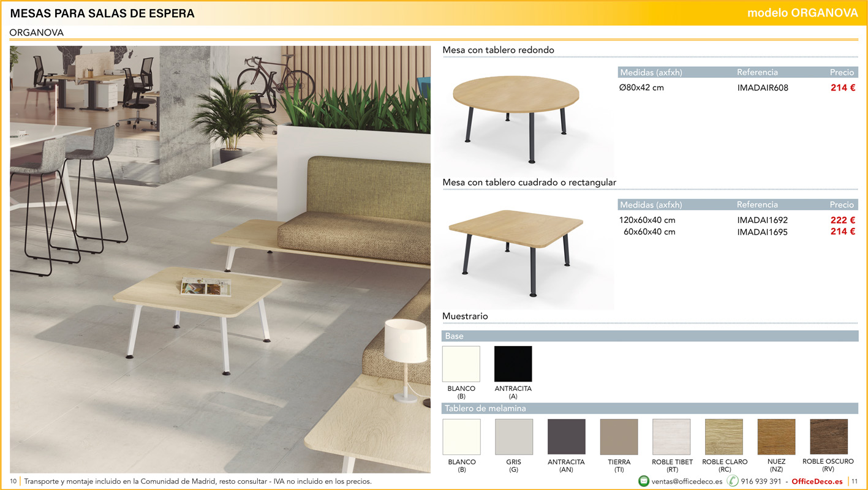This screenshot has height=490, width=868.
Task: Click the Ø80x42 cm measurement
Action: pos(641,88)
